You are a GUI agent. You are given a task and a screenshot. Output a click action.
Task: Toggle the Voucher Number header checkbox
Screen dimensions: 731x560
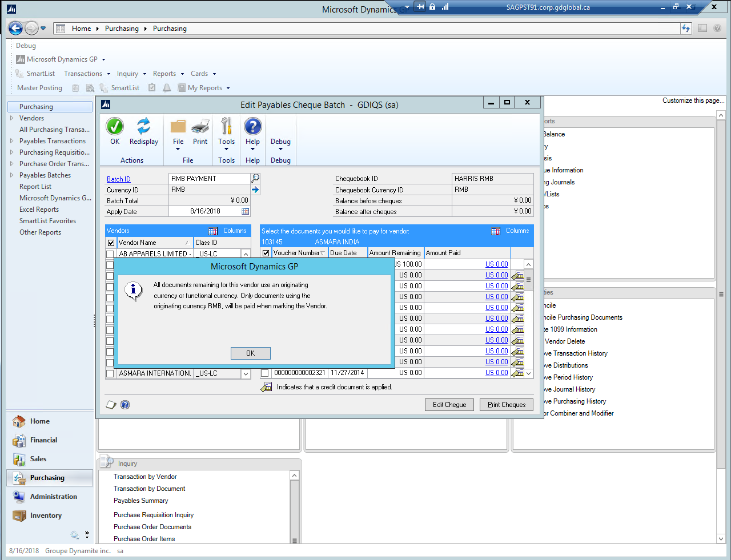click(x=265, y=253)
